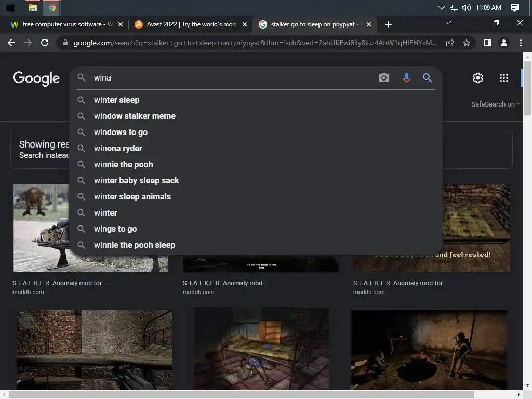Viewport: 532px width, 399px height.
Task: Click the blue search magnifier button
Action: 427,78
